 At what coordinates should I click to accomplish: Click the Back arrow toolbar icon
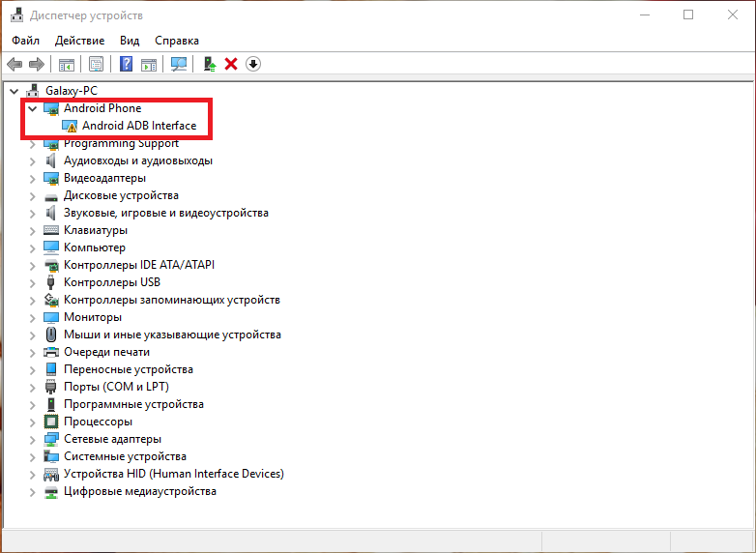pyautogui.click(x=15, y=64)
